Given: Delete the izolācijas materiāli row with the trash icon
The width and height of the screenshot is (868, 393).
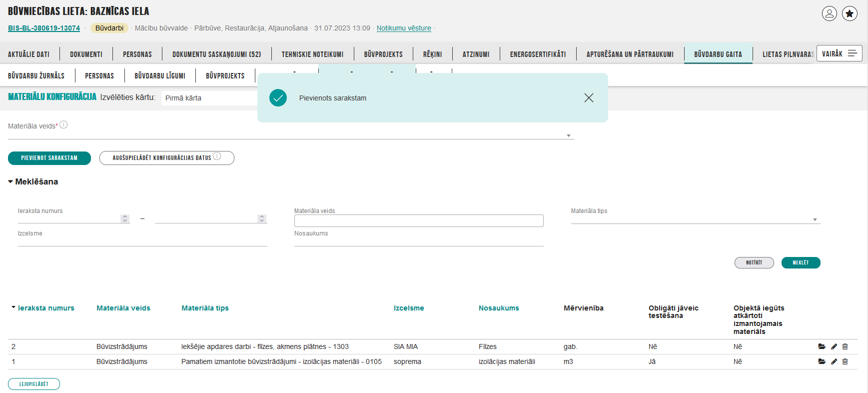Looking at the screenshot, I should point(845,361).
